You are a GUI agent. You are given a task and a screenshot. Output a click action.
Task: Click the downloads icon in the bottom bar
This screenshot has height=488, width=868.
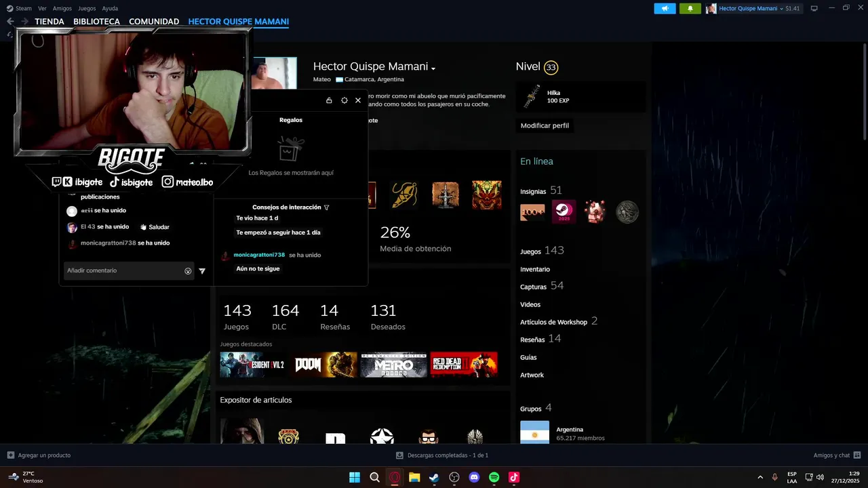399,455
